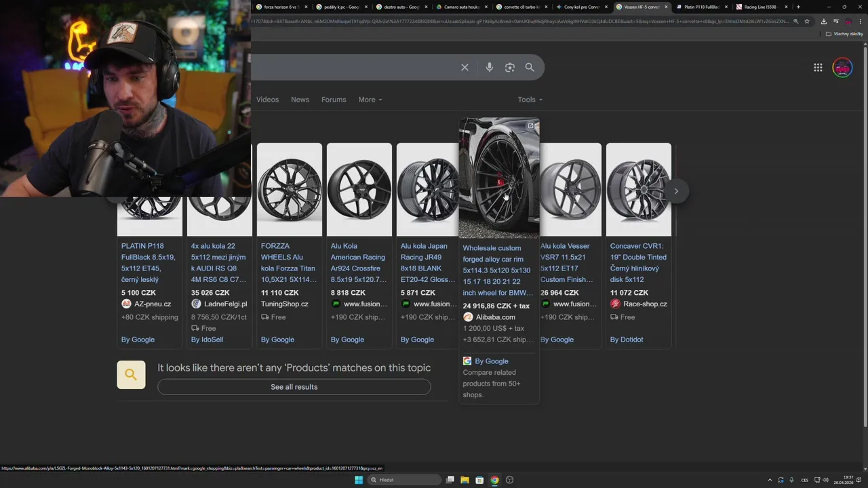Switch to the Videos results tab
The height and width of the screenshot is (488, 868).
pyautogui.click(x=267, y=100)
